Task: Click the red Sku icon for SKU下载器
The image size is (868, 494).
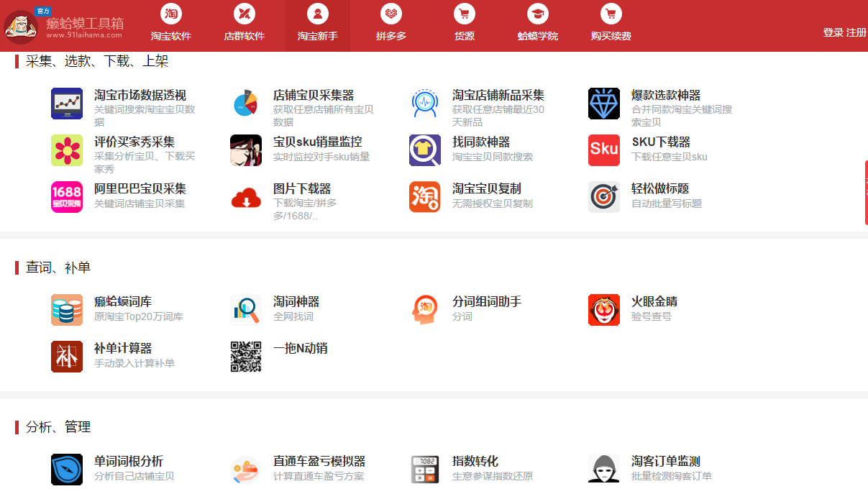Action: tap(604, 150)
